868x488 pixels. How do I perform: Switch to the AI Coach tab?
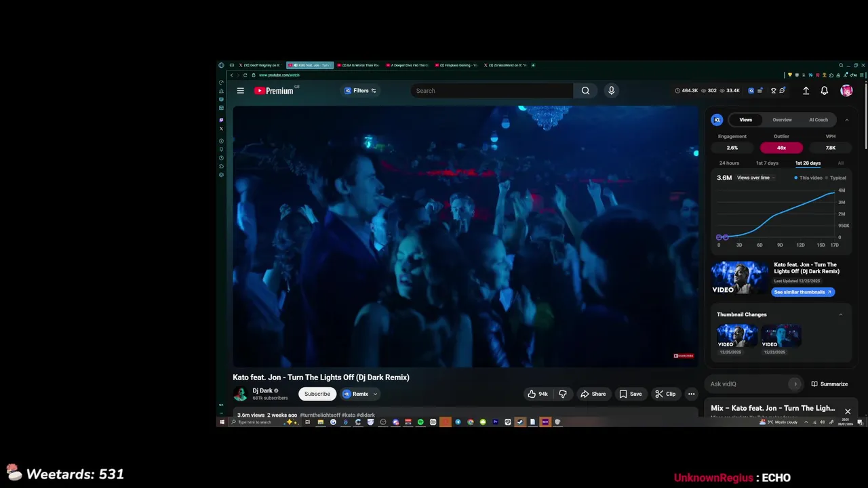click(x=818, y=120)
